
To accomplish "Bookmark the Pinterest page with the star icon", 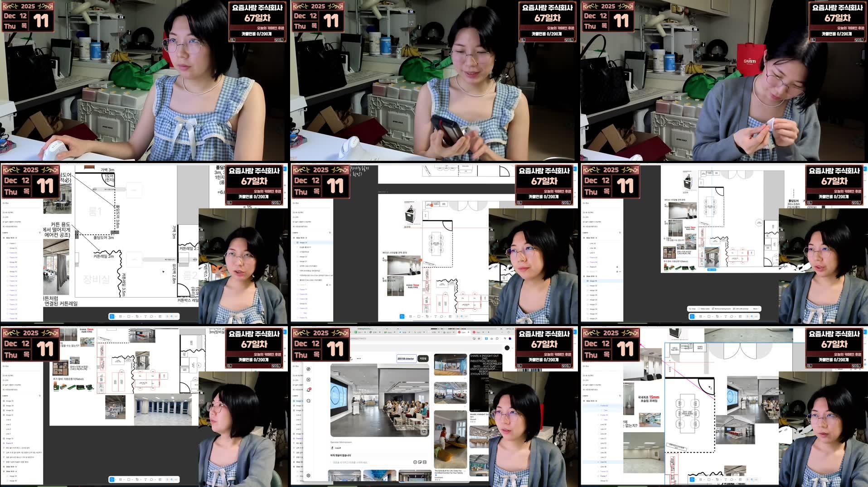I will click(479, 339).
